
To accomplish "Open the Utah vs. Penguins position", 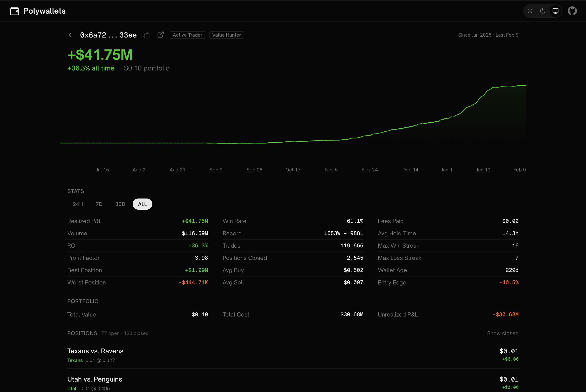I will [95, 379].
